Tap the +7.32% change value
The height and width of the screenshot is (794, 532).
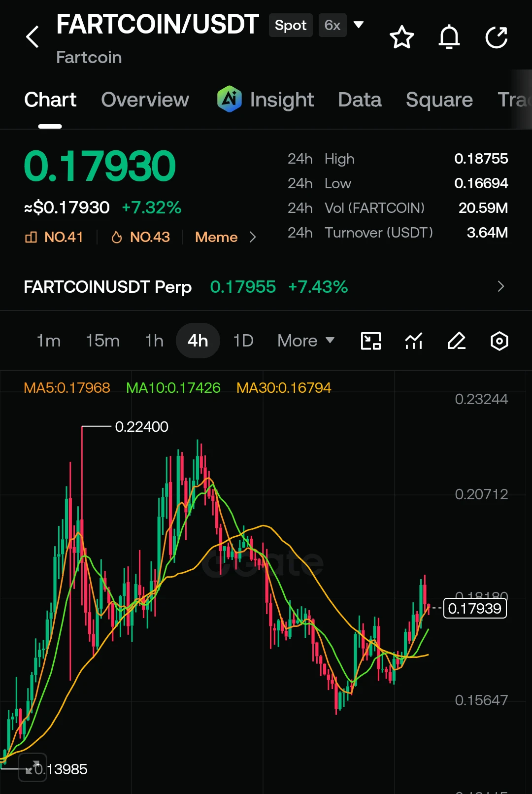click(x=152, y=207)
